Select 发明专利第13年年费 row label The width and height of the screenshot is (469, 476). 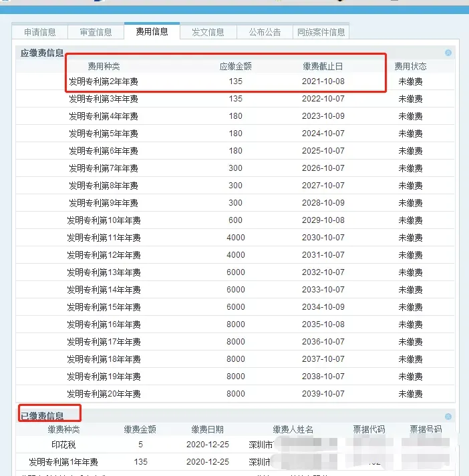104,272
